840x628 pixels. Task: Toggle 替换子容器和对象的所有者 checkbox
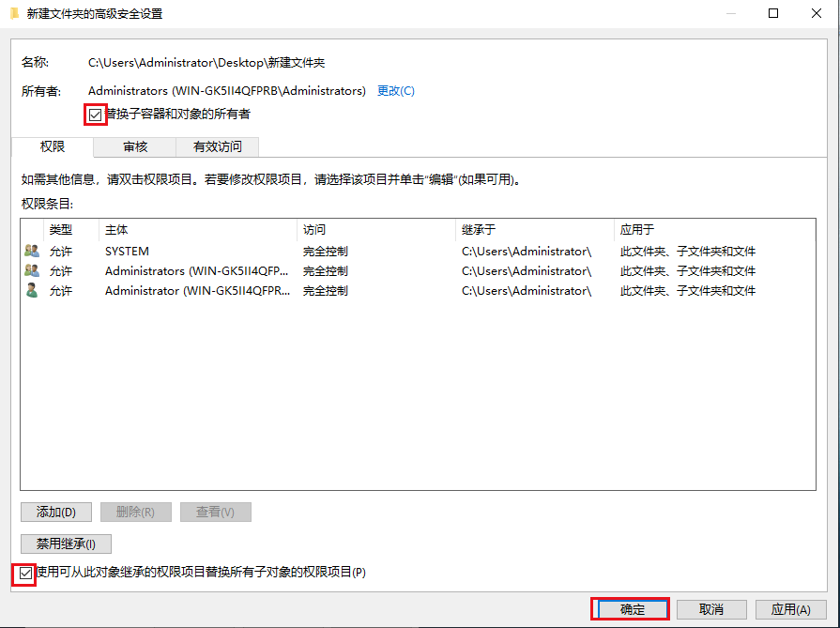click(x=95, y=115)
